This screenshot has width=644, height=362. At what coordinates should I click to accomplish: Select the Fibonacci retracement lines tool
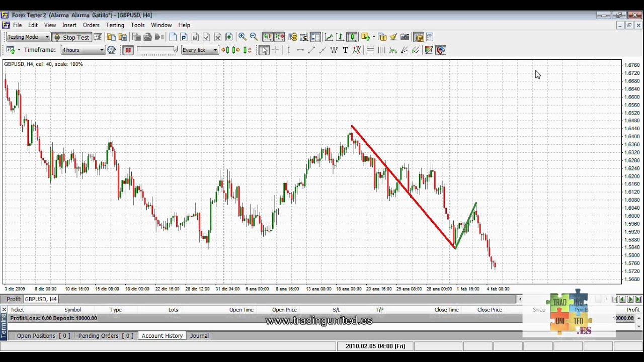370,50
